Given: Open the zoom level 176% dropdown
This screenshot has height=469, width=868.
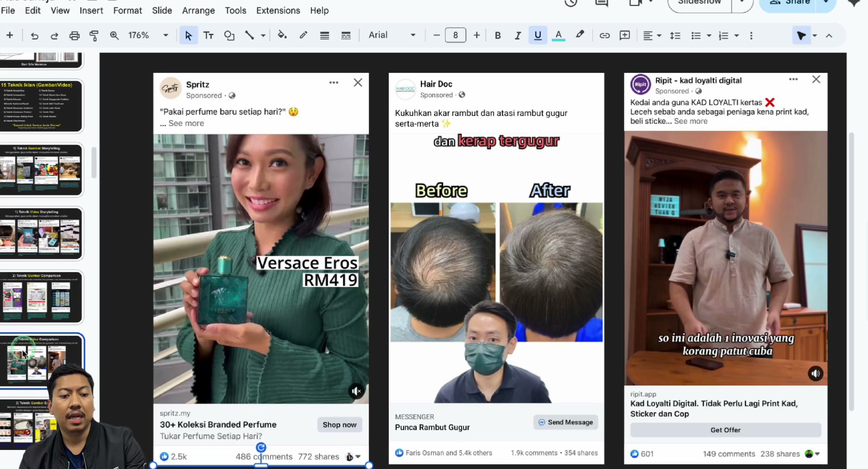Looking at the screenshot, I should 148,36.
